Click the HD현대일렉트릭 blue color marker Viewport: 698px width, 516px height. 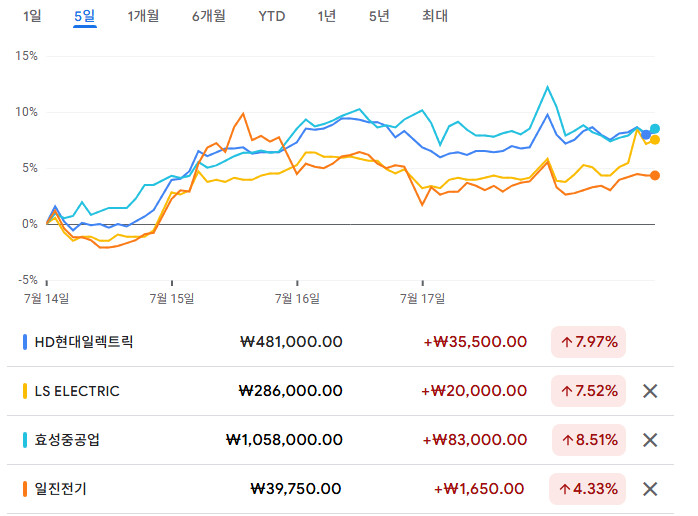pos(25,342)
